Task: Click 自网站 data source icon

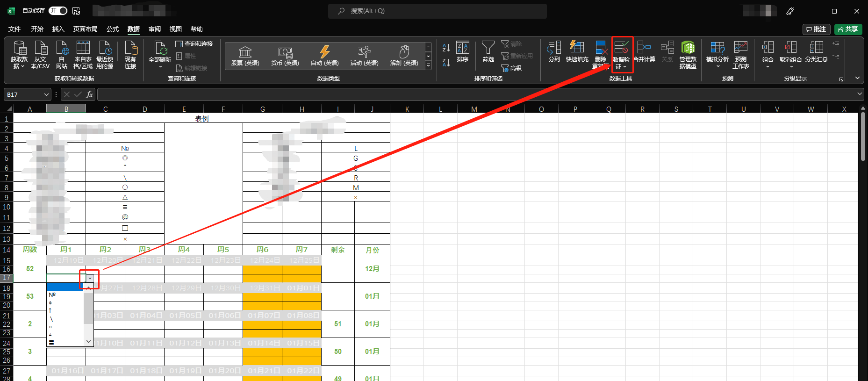Action: point(62,55)
